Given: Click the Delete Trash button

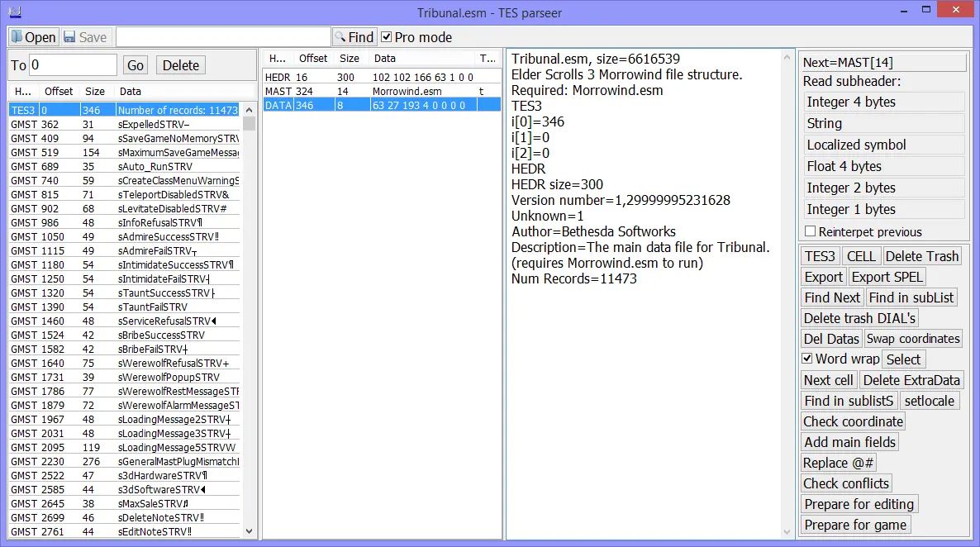Looking at the screenshot, I should (922, 256).
